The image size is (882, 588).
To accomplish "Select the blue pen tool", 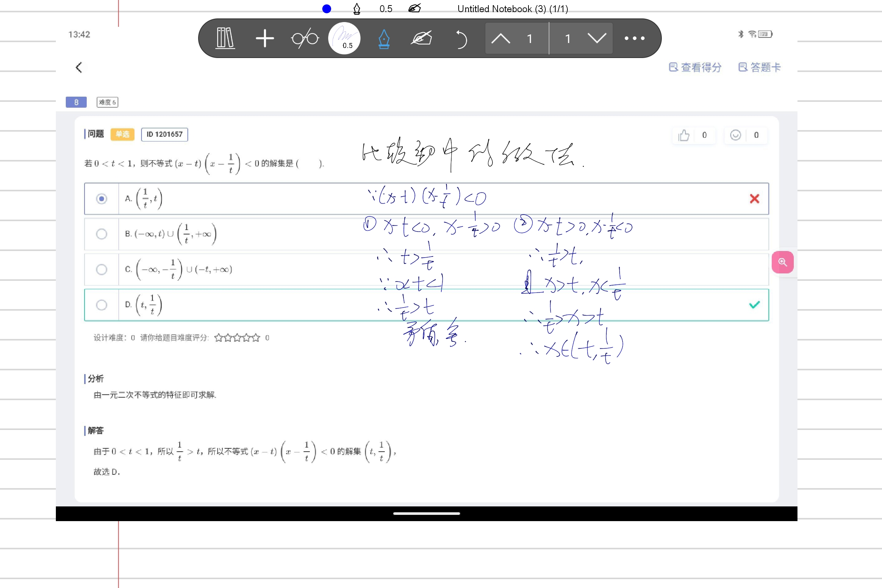I will point(384,39).
